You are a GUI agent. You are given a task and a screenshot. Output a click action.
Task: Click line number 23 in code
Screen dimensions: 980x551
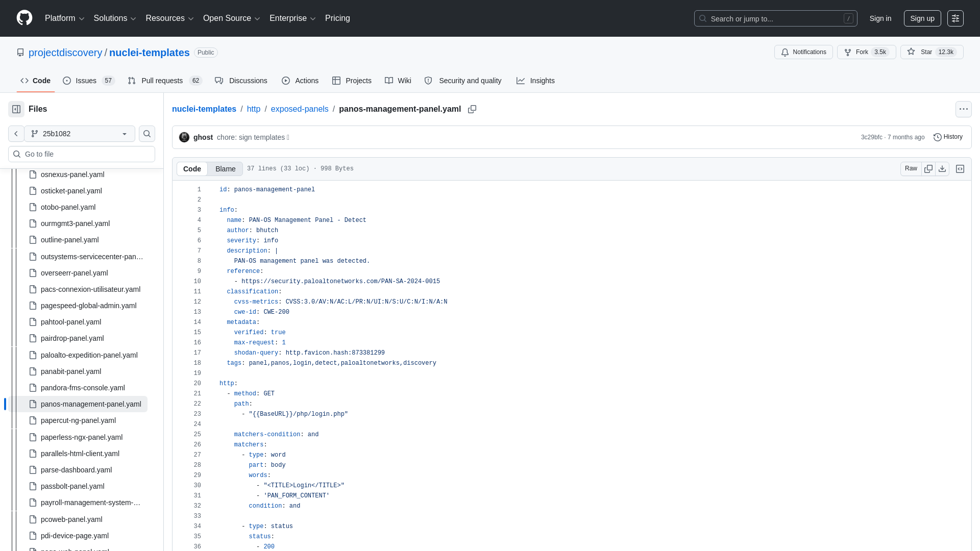(x=198, y=414)
